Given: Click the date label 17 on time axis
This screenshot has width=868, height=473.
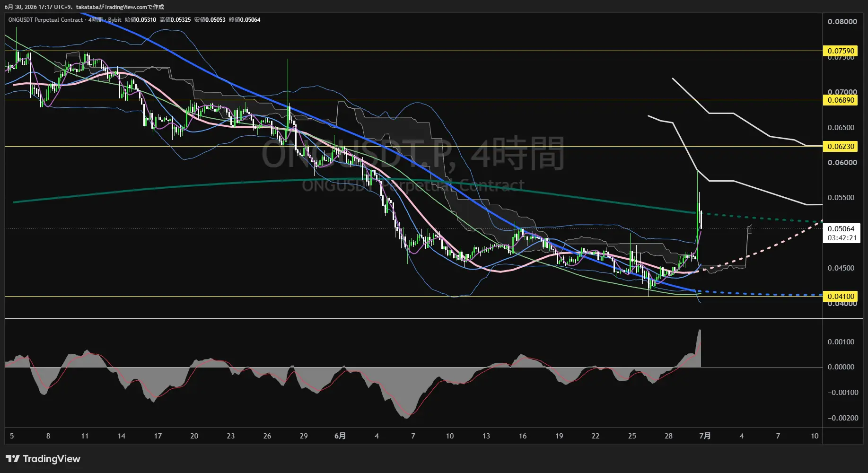Looking at the screenshot, I should [158, 436].
